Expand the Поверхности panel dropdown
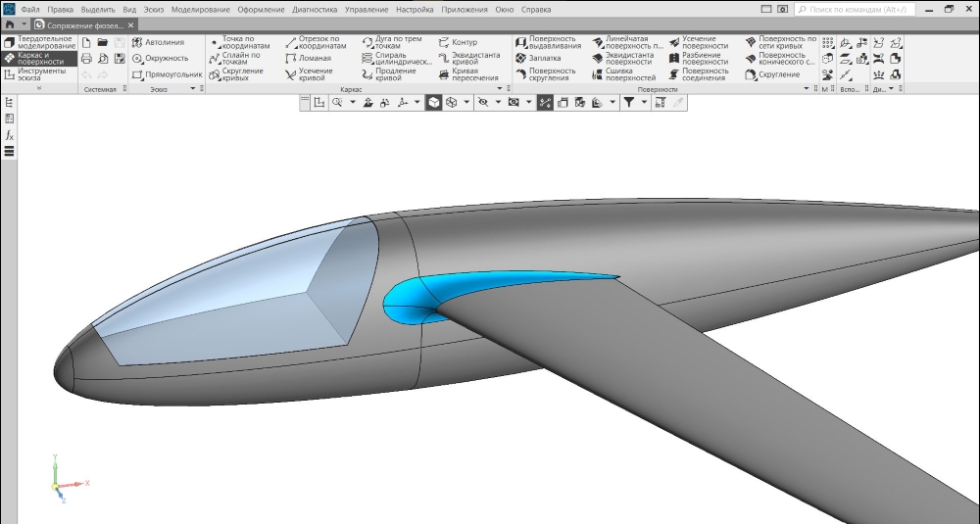 coord(807,89)
